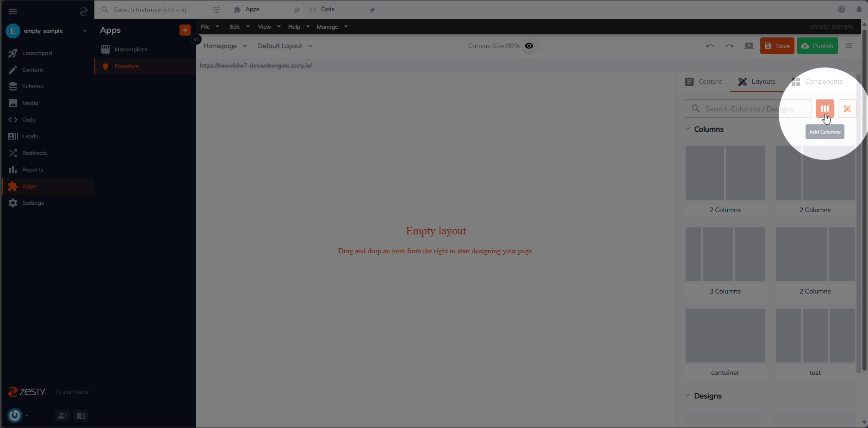Open the Help menu

tap(299, 27)
